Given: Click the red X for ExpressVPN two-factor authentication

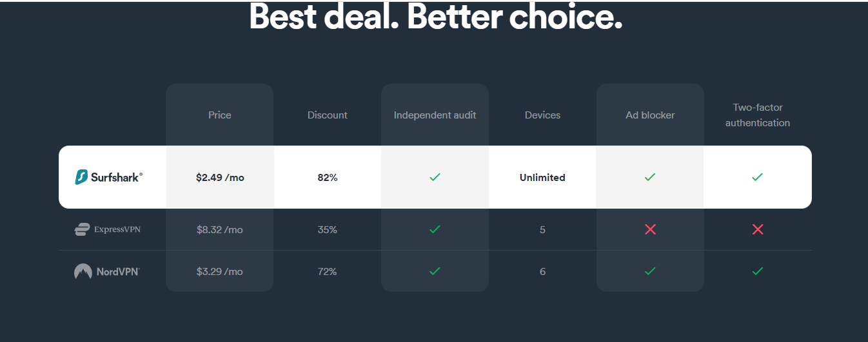Looking at the screenshot, I should [758, 229].
